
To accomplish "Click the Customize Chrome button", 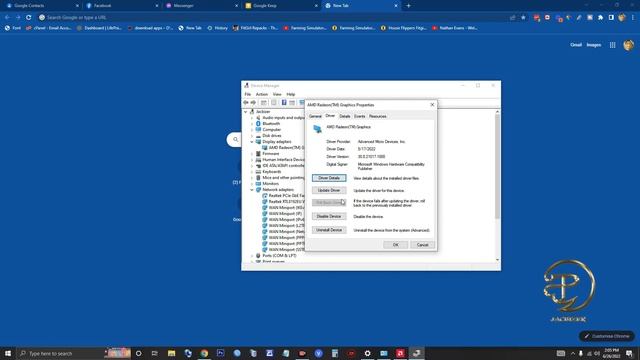I will tap(607, 336).
